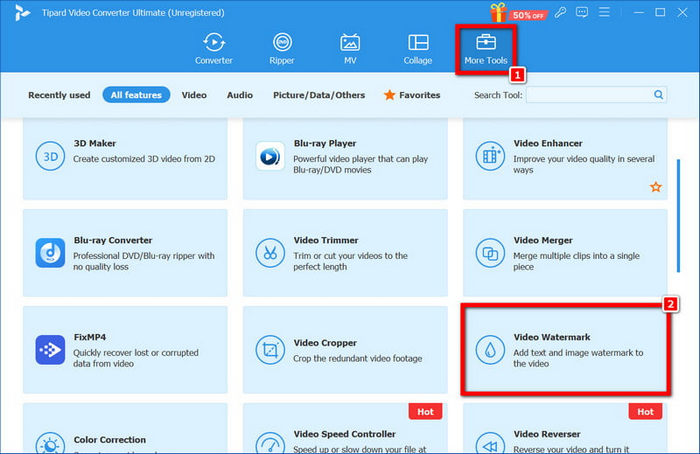
Task: Click "Trim or cut your videos" description
Action: (350, 261)
